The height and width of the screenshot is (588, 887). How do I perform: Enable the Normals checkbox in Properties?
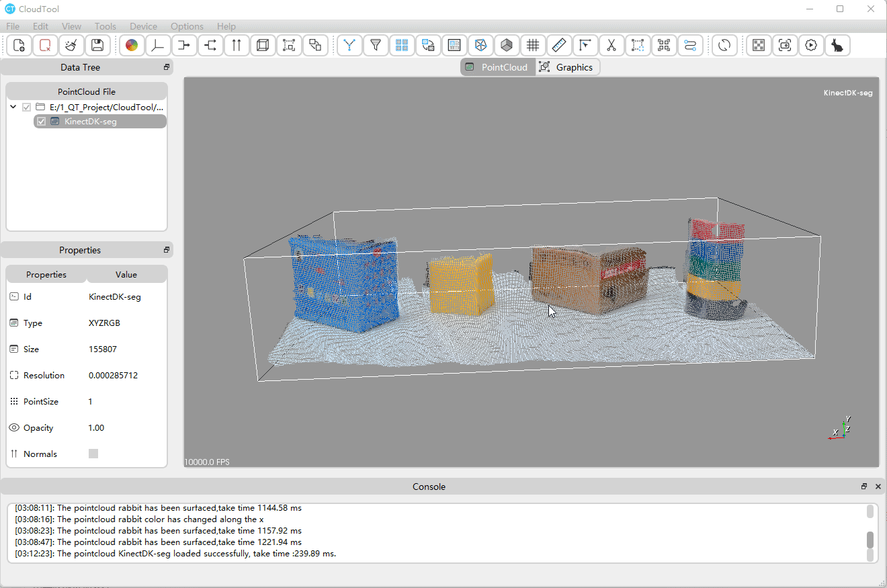point(93,454)
